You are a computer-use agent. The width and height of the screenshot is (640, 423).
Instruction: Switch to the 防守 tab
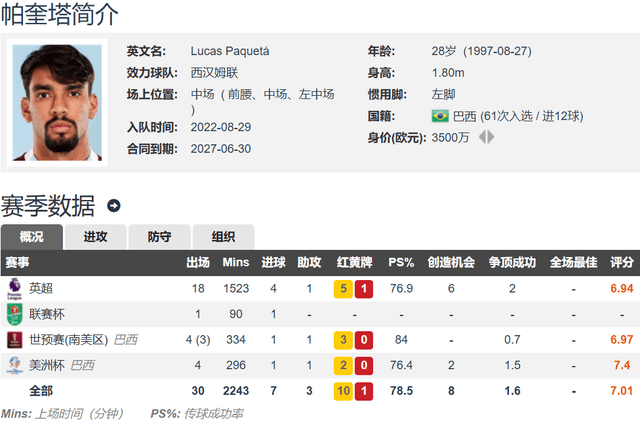(160, 237)
